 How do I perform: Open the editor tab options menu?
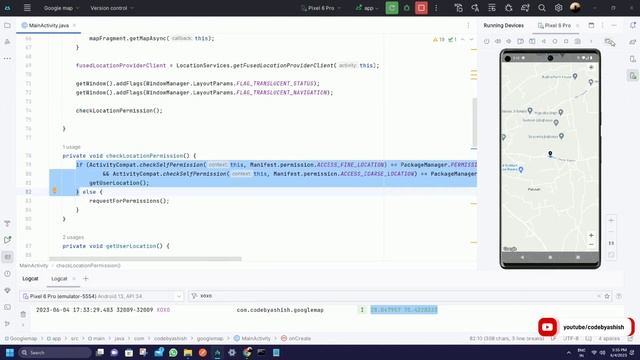click(468, 25)
